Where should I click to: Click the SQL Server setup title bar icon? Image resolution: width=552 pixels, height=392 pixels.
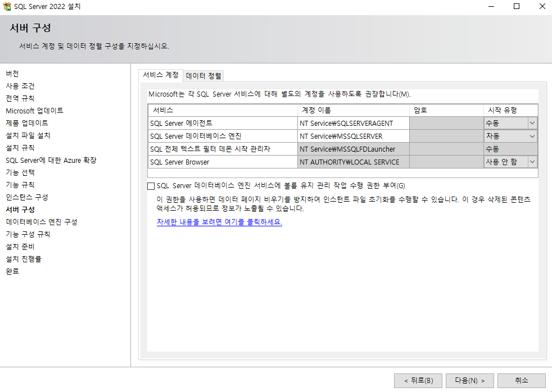tap(7, 6)
